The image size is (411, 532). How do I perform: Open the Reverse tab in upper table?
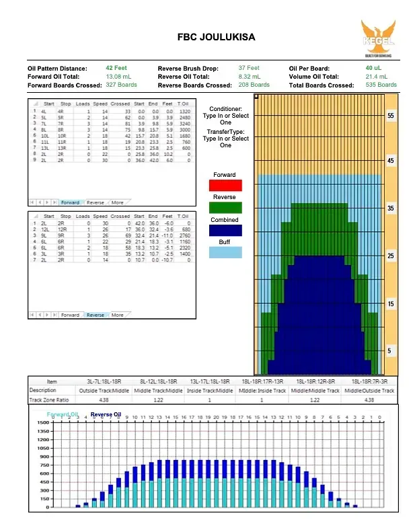pos(95,202)
